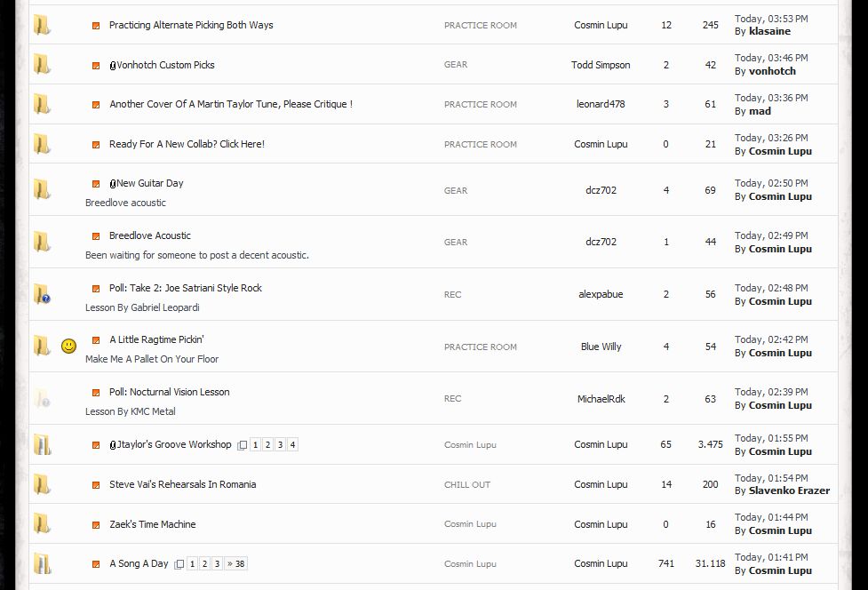Jump to last page 38 of A Song A Day
The width and height of the screenshot is (868, 590).
(235, 564)
